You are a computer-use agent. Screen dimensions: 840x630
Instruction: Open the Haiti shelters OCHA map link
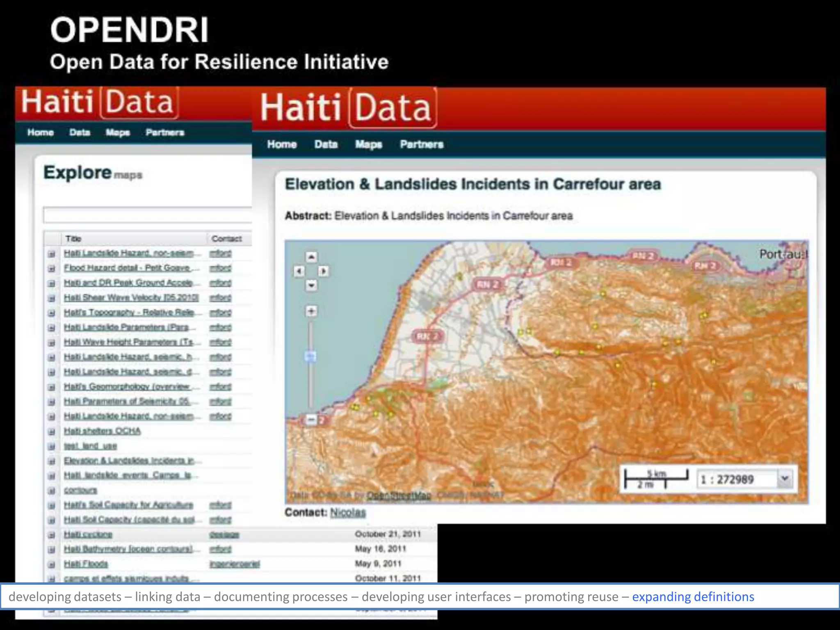102,431
